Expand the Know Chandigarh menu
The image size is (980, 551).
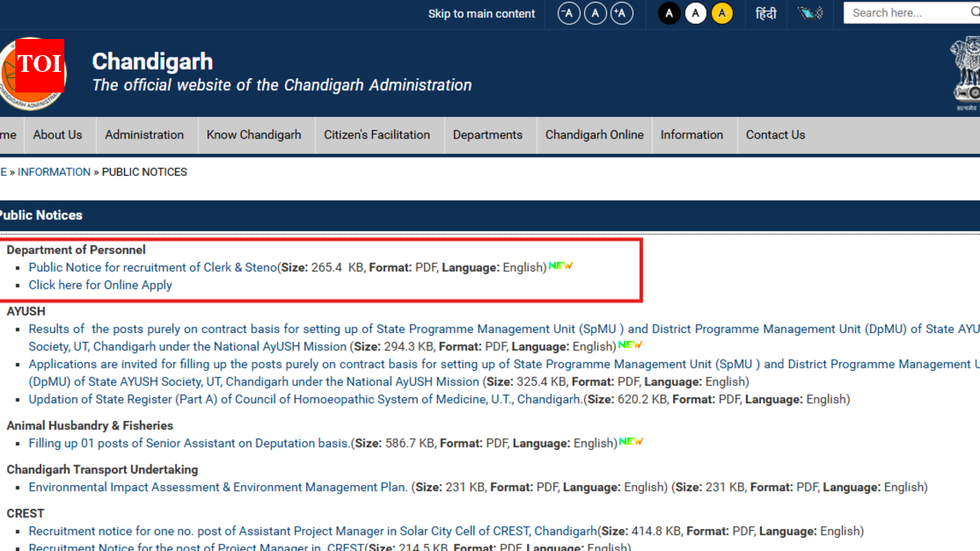[x=253, y=135]
